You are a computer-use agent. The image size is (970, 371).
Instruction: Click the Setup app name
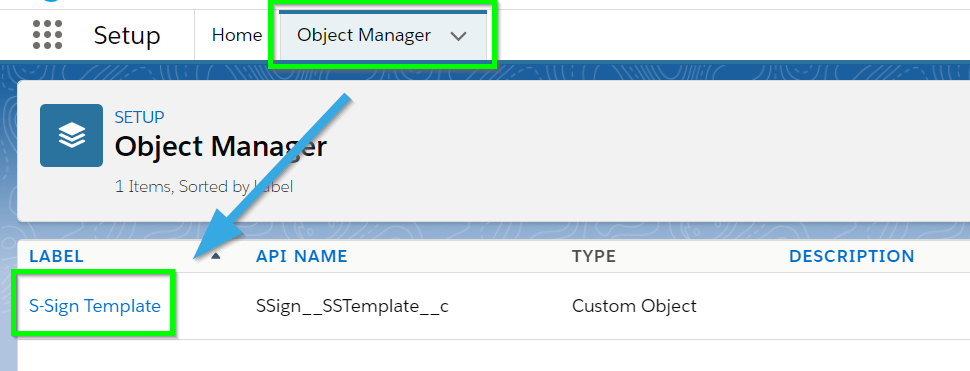pyautogui.click(x=127, y=36)
